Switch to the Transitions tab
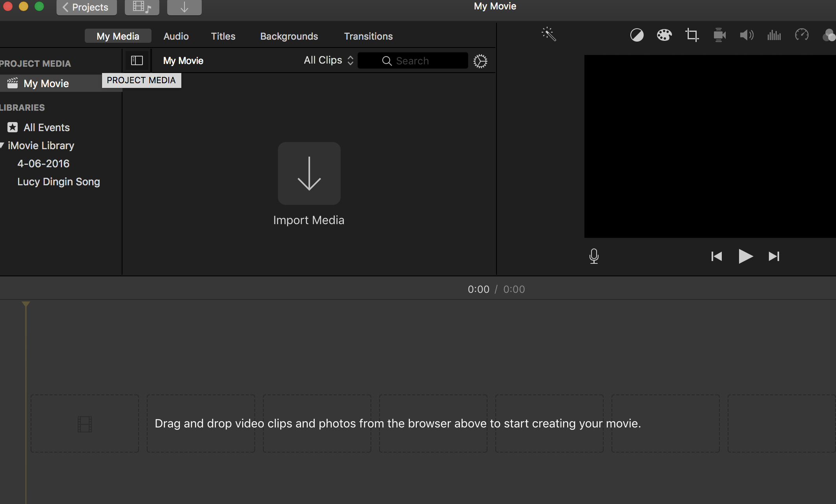Image resolution: width=836 pixels, height=504 pixels. 368,36
